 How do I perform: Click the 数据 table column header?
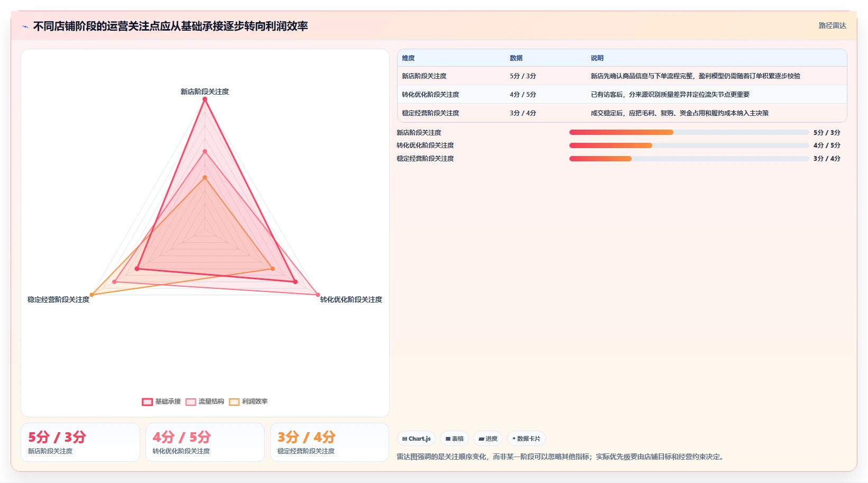click(516, 58)
